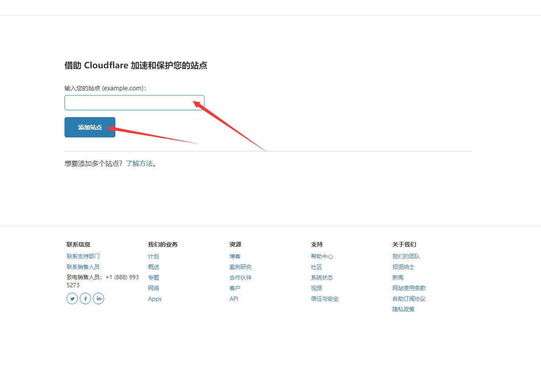Open the 社区 link

317,267
